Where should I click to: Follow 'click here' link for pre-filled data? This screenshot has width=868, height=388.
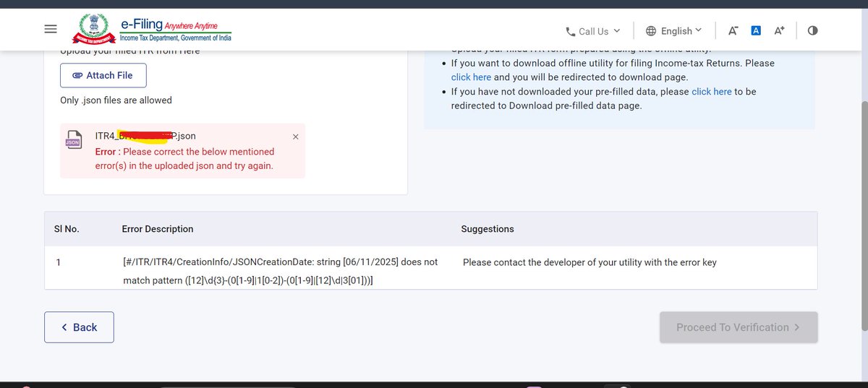(712, 92)
